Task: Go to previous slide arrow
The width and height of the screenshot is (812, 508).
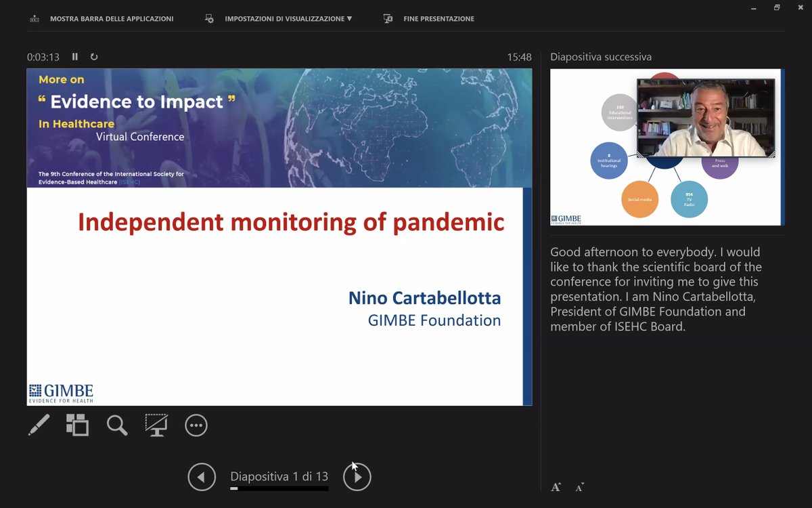Action: (202, 477)
